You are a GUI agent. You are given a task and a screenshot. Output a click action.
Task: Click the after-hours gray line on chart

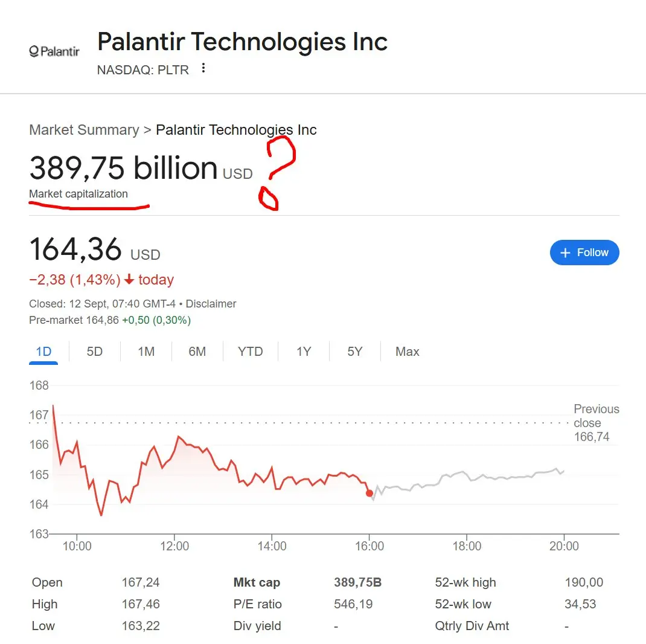click(x=468, y=480)
